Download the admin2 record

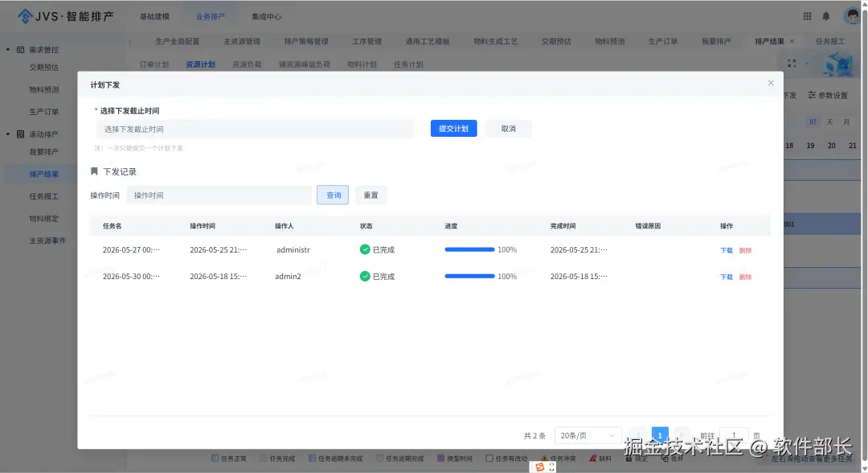pyautogui.click(x=727, y=277)
